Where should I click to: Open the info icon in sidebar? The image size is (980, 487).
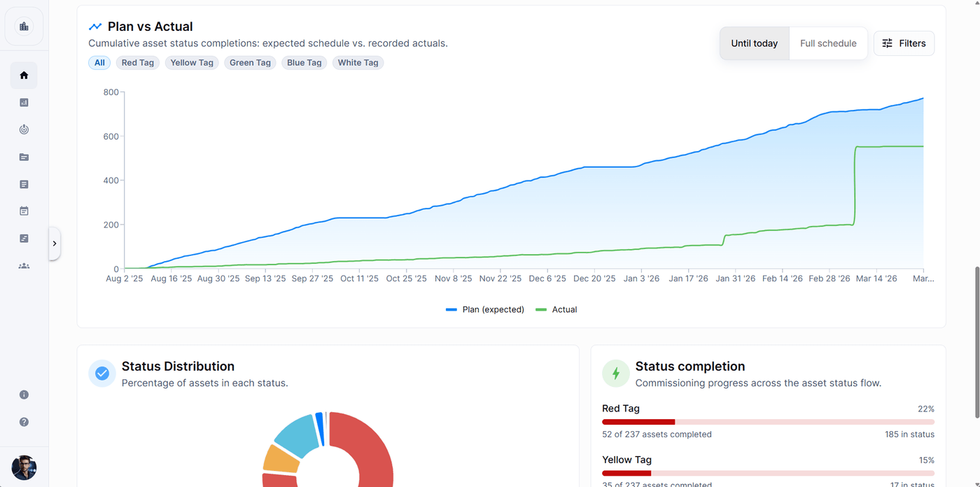point(24,395)
